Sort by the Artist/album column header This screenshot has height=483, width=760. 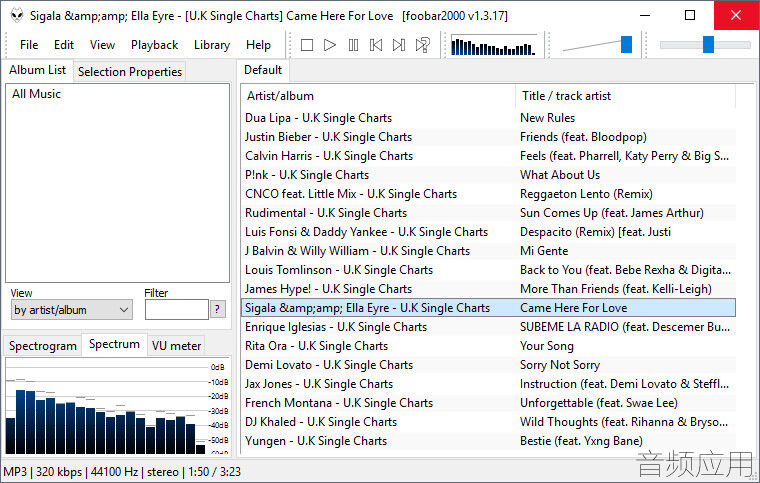pyautogui.click(x=378, y=96)
